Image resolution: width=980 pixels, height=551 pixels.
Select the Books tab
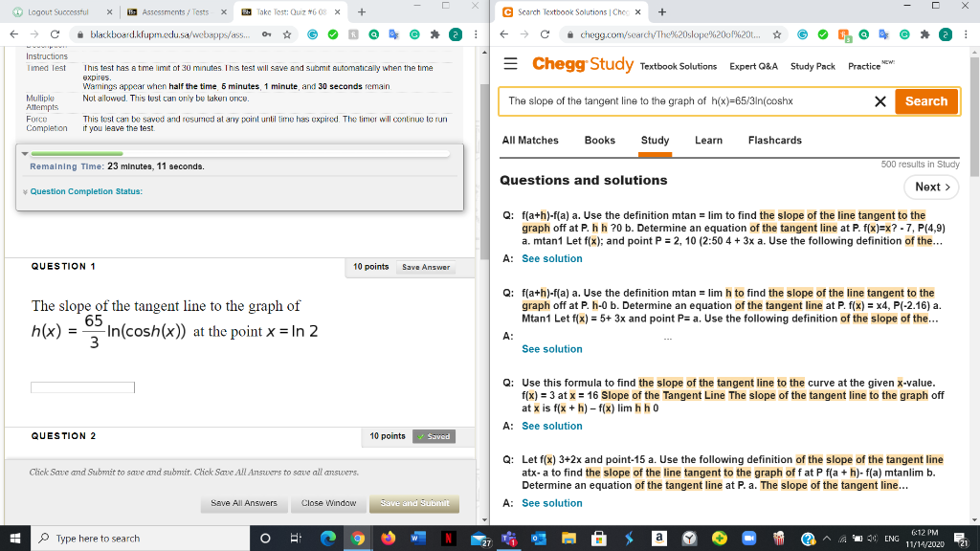[x=599, y=141]
